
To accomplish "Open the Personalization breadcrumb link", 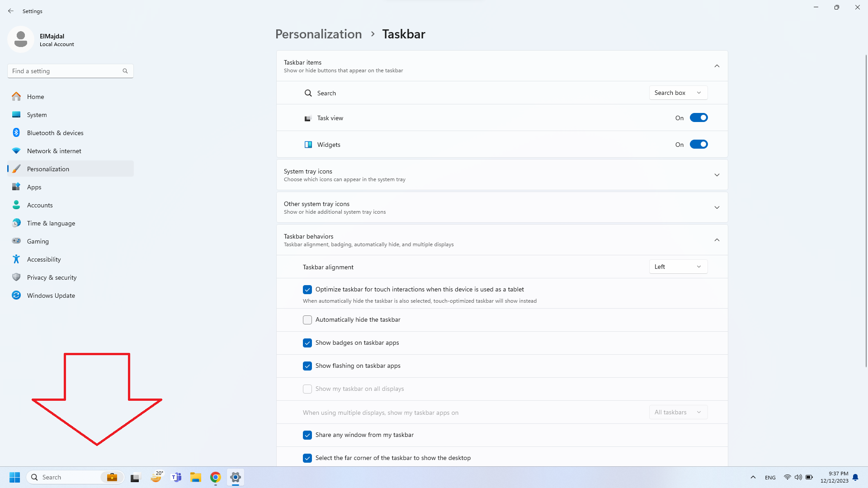I will tap(318, 34).
